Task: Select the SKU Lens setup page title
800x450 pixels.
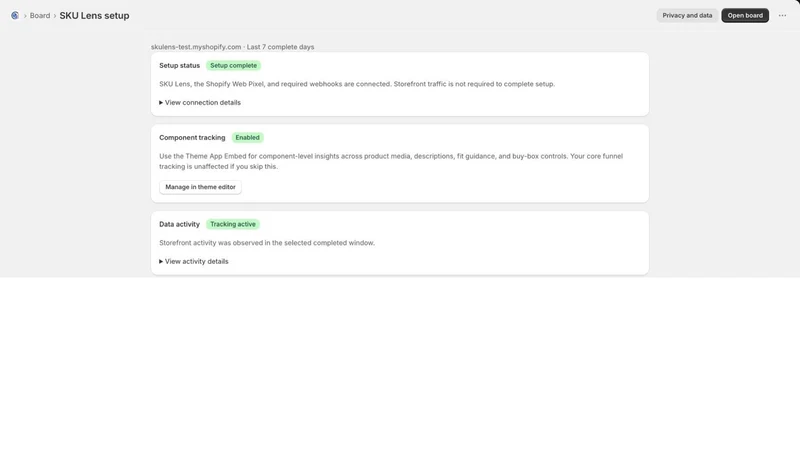Action: (94, 16)
